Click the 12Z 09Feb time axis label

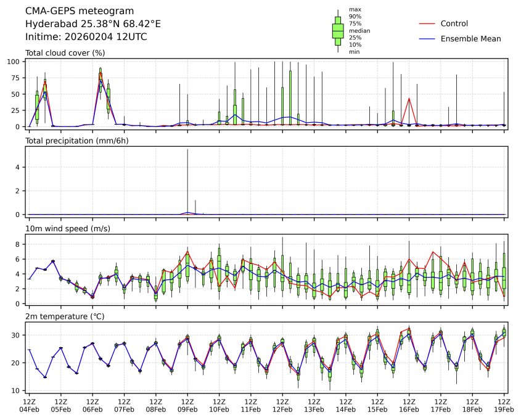(187, 405)
